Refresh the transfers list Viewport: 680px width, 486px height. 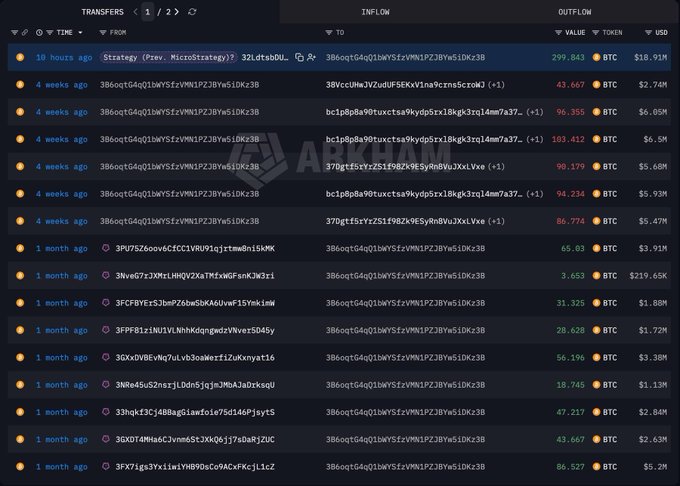coord(192,12)
